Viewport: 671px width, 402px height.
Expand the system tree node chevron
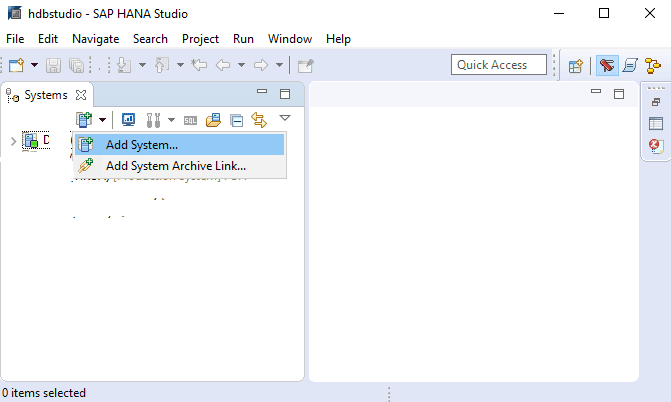coord(13,141)
